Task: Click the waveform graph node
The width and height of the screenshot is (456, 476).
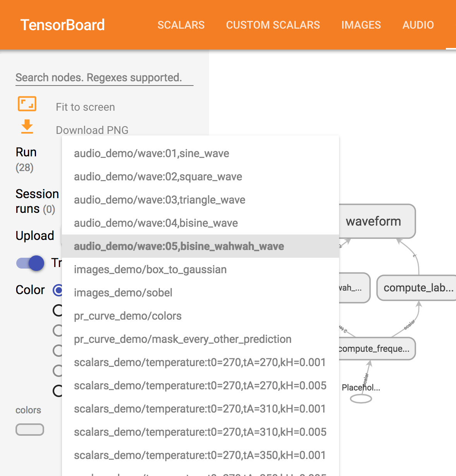Action: [x=377, y=221]
